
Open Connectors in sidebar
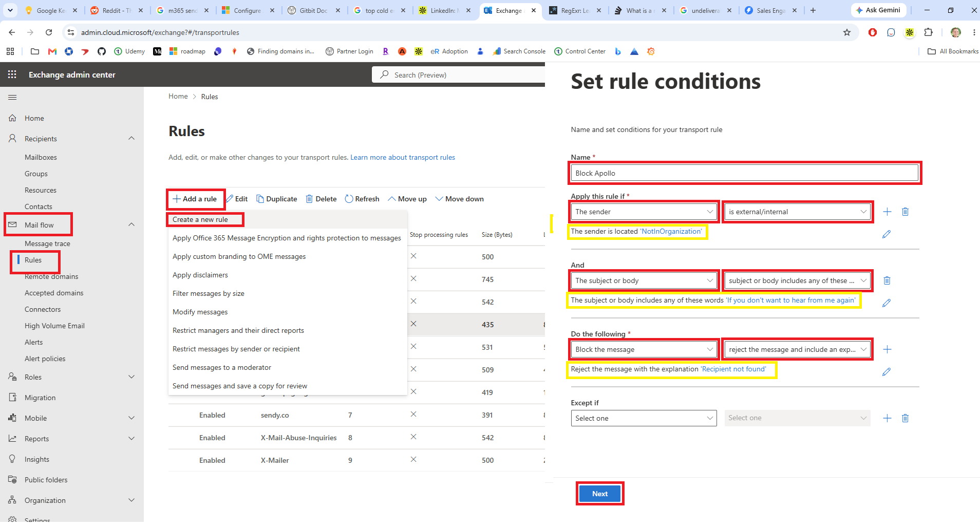pos(43,309)
